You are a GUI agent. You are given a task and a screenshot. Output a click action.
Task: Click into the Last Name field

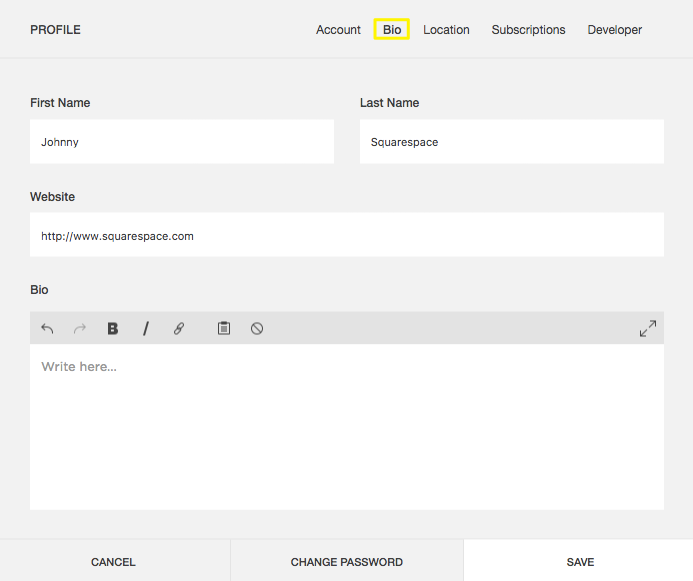(x=511, y=142)
